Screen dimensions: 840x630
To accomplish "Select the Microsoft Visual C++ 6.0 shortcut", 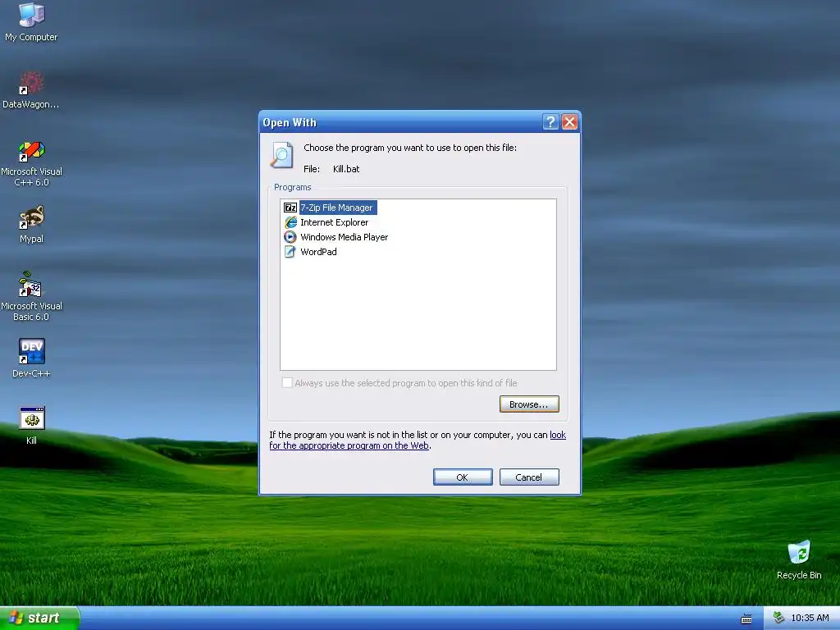I will point(31,163).
